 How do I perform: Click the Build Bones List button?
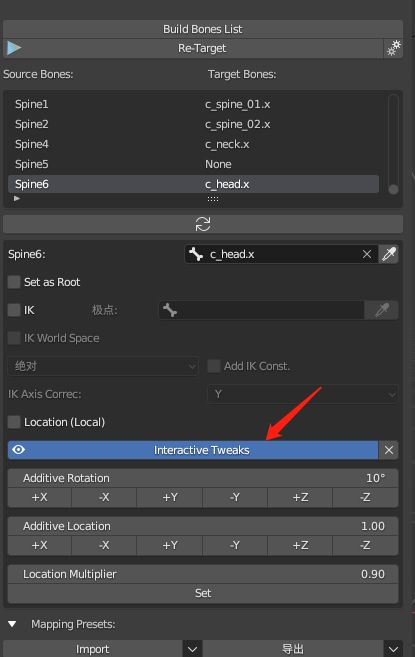click(x=203, y=29)
